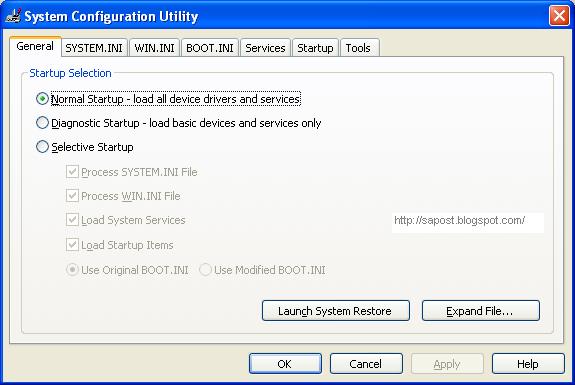The height and width of the screenshot is (385, 575).
Task: Click Launch System Restore button
Action: click(x=336, y=311)
